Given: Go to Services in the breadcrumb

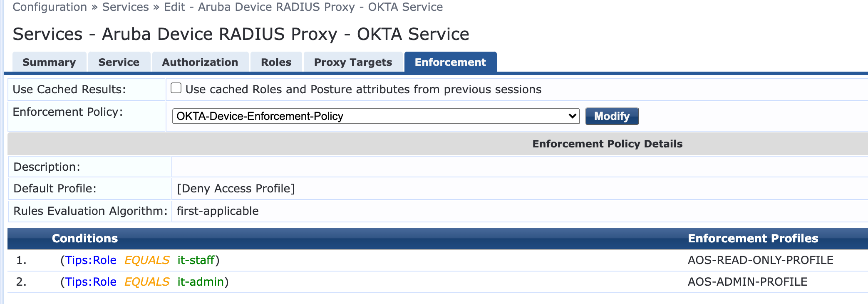Looking at the screenshot, I should point(125,7).
